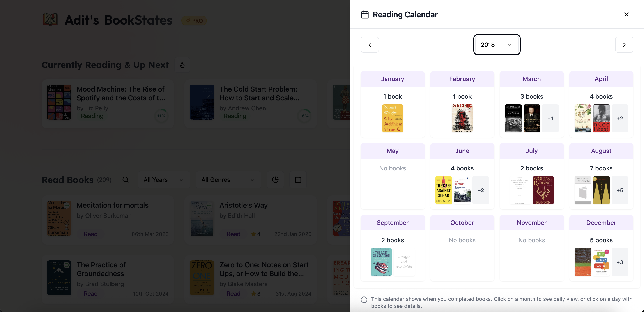Image resolution: width=644 pixels, height=312 pixels.
Task: Close the Reading Calendar panel
Action: (x=626, y=14)
